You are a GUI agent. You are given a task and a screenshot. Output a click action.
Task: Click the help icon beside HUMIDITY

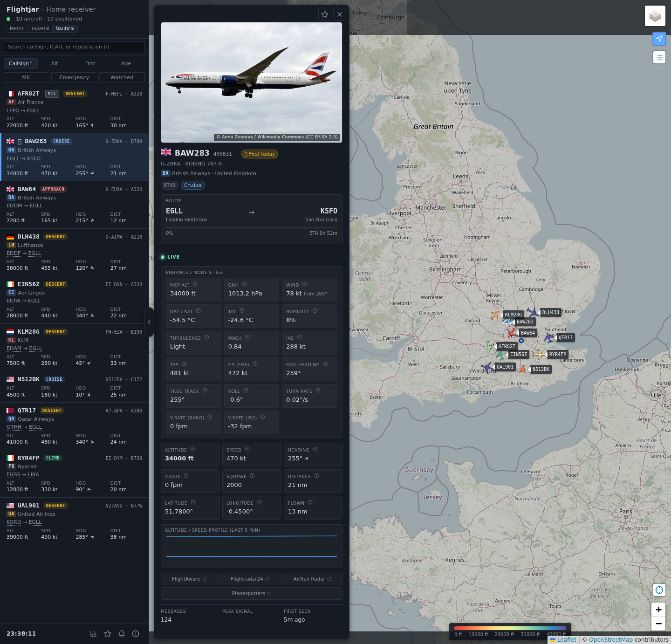tap(315, 311)
